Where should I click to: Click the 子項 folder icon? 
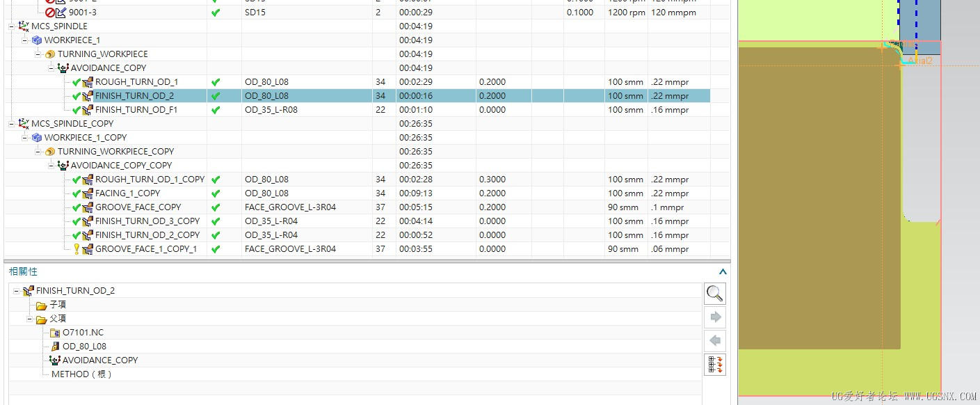[x=42, y=305]
